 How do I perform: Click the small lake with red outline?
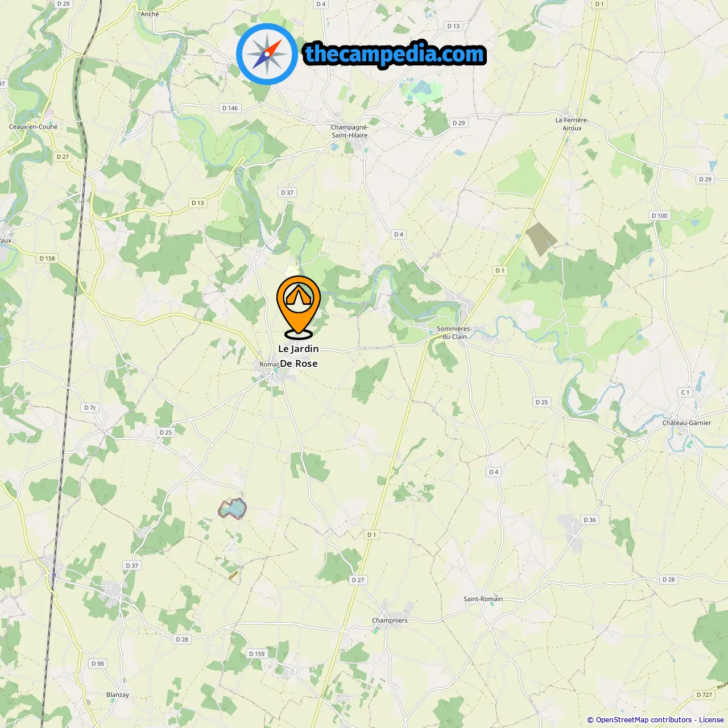(233, 508)
